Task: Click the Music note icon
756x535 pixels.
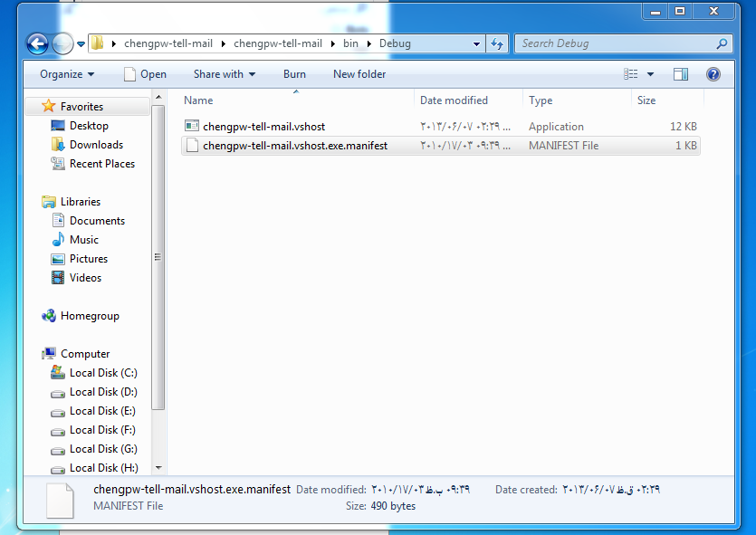Action: [x=58, y=240]
